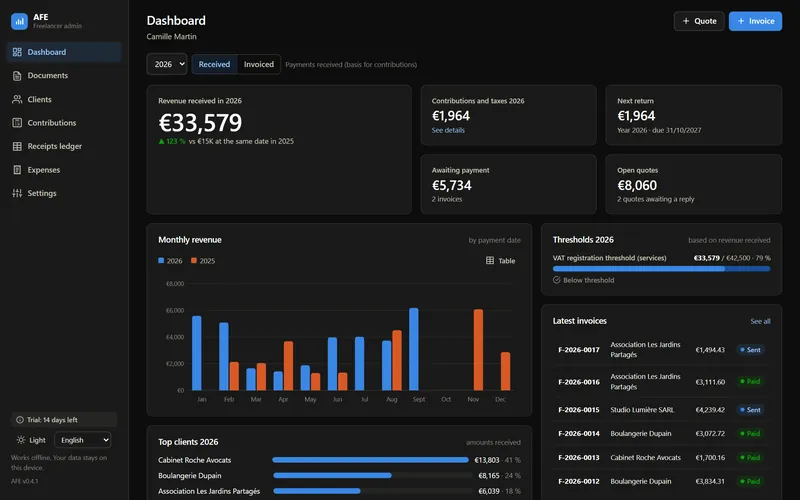Image resolution: width=800 pixels, height=500 pixels.
Task: Open the English language dropdown
Action: [x=83, y=440]
